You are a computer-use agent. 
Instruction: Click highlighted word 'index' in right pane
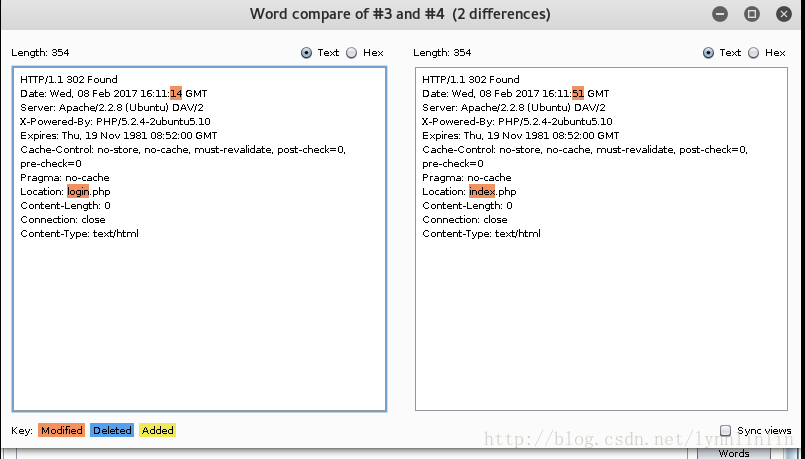coord(482,191)
